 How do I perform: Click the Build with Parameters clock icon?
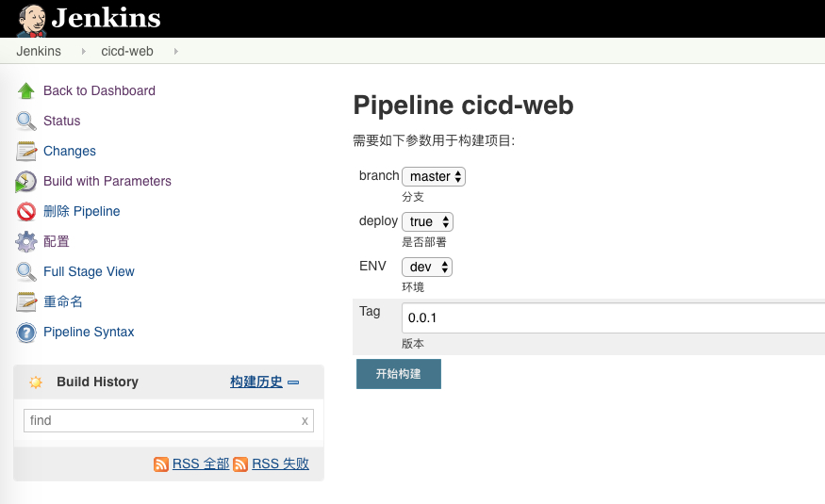click(x=25, y=182)
